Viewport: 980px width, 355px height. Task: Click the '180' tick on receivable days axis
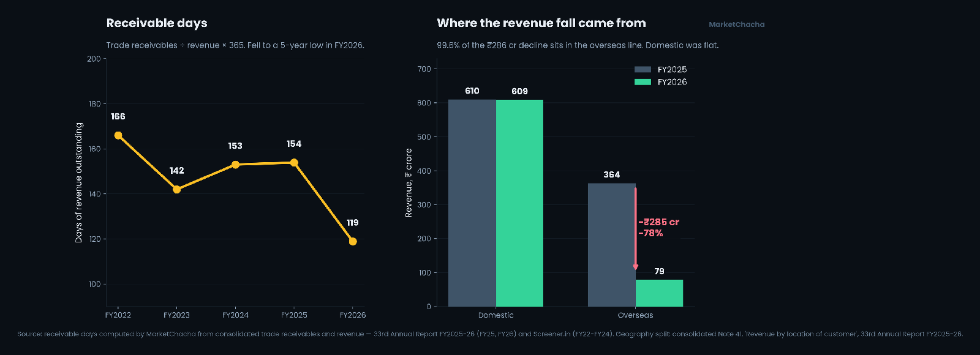coord(94,104)
